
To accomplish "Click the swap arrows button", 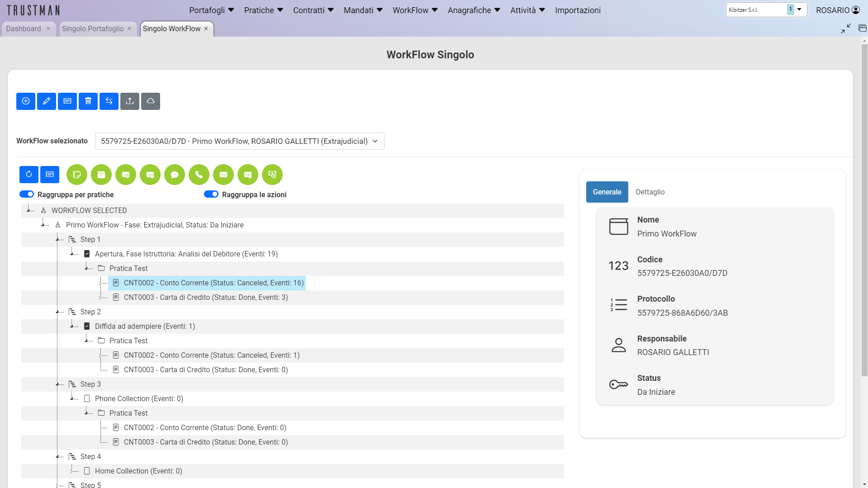I will tap(109, 101).
